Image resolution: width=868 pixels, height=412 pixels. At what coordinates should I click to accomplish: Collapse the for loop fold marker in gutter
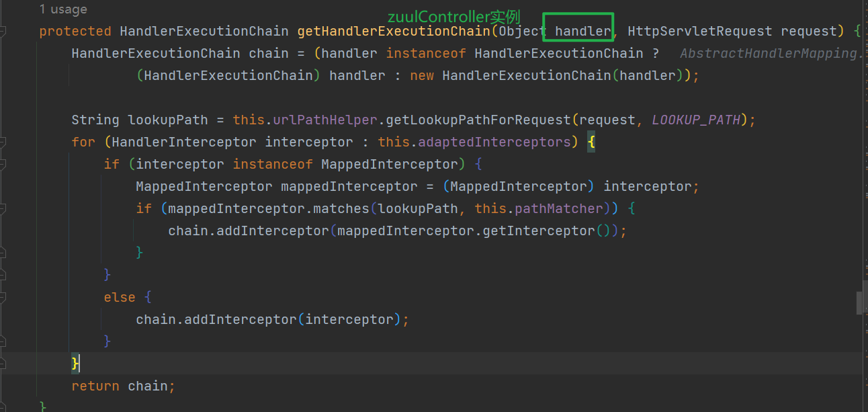point(3,142)
